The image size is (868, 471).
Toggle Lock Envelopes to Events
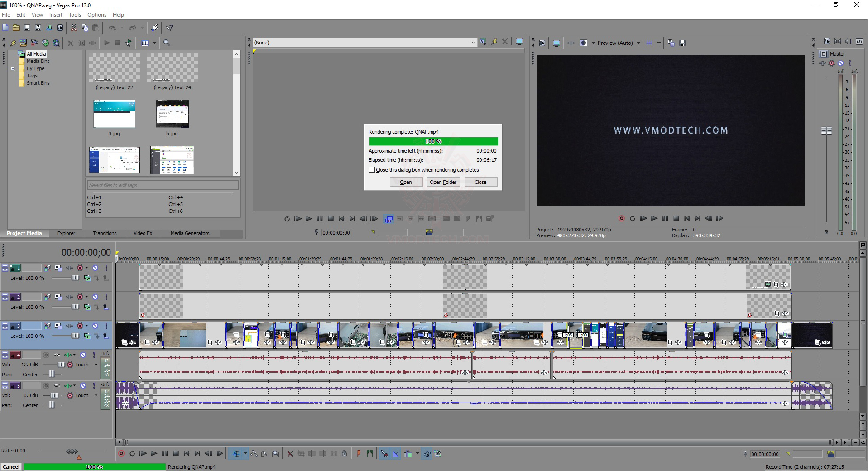coord(427,453)
